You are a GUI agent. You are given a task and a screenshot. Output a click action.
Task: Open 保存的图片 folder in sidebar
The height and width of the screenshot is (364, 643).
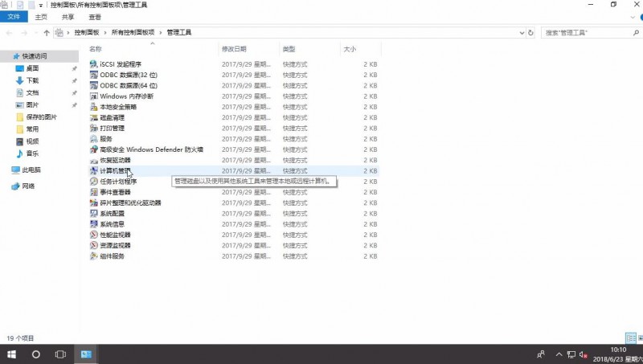41,117
